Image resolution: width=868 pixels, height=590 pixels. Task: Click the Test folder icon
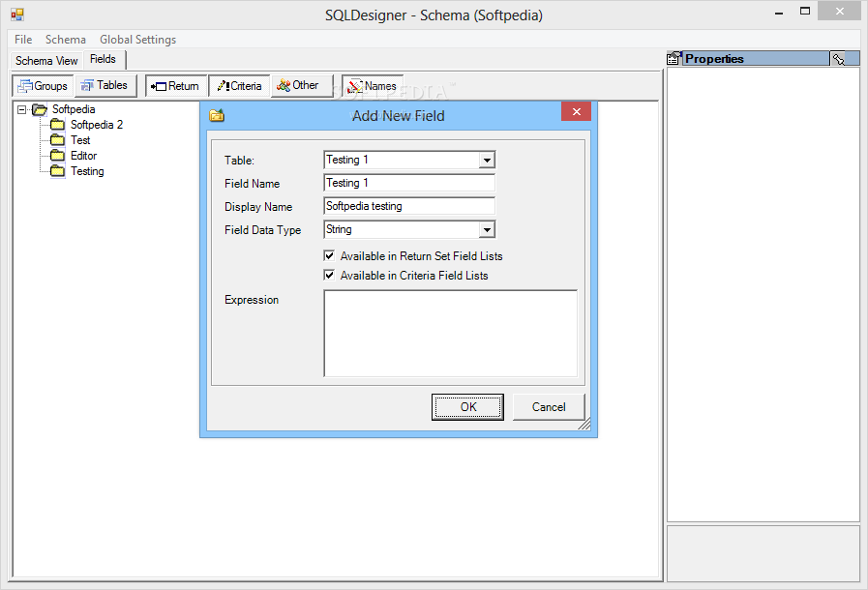(57, 140)
